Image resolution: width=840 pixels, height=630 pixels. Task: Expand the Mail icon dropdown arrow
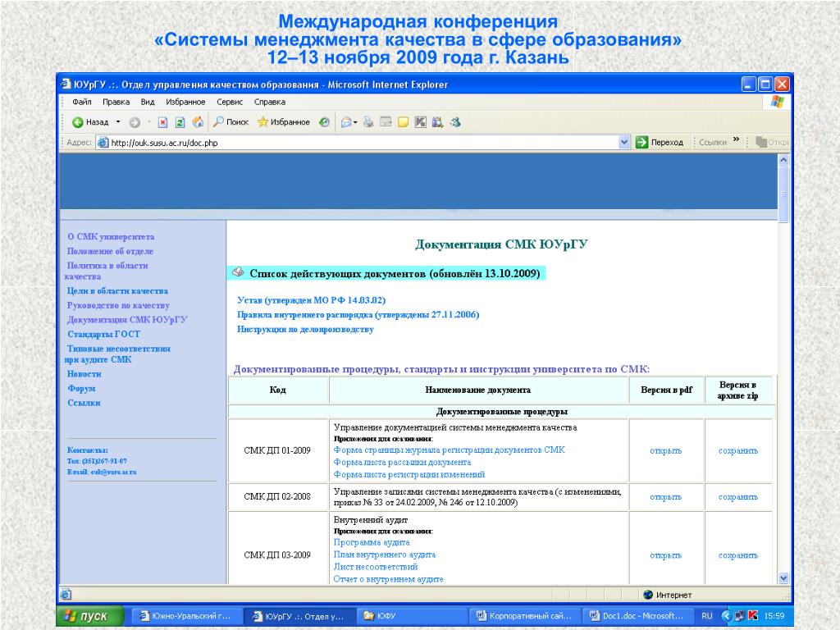[355, 123]
